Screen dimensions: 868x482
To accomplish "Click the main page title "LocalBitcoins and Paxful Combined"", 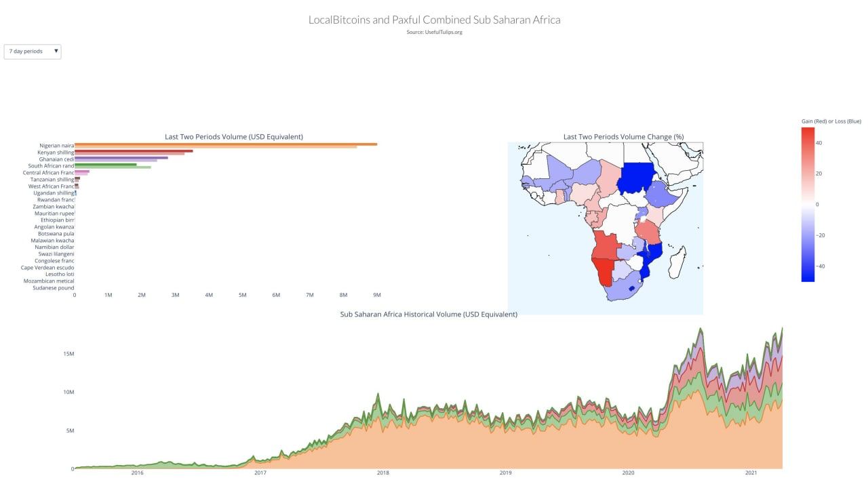I will point(434,20).
